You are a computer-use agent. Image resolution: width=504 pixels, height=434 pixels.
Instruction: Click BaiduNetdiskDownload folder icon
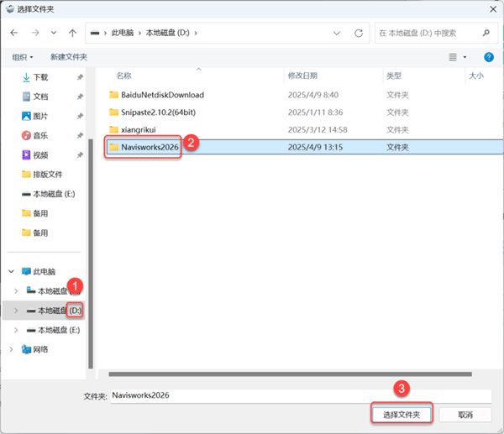(113, 95)
